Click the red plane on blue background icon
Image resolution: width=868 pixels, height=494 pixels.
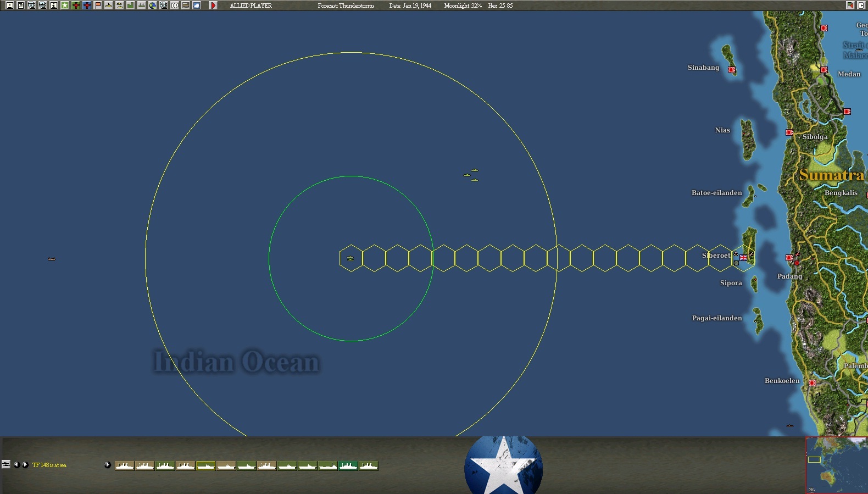point(87,5)
